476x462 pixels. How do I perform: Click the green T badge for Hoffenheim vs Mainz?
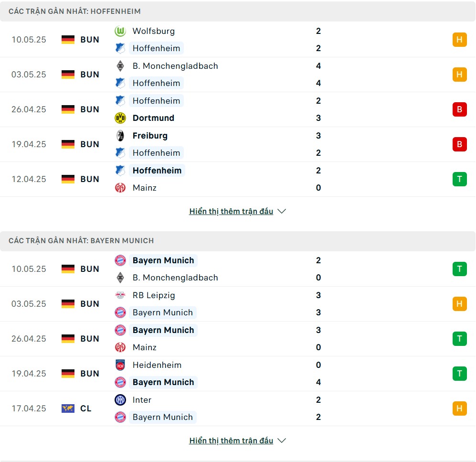(x=460, y=179)
